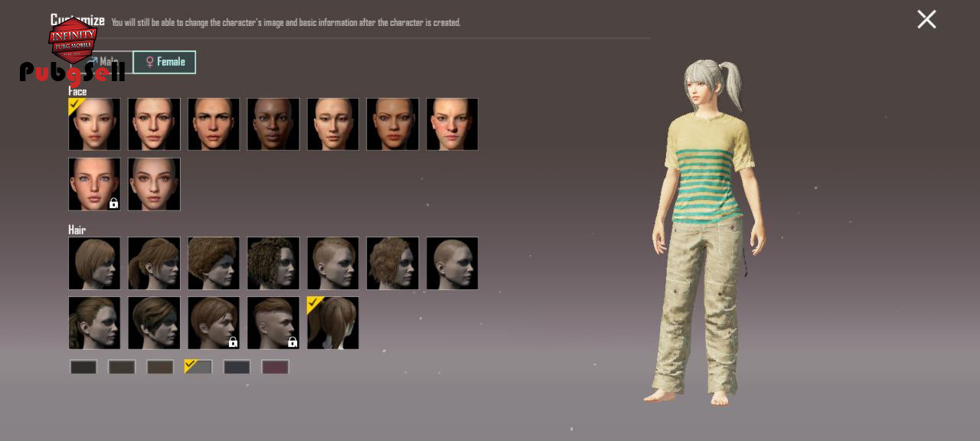Close the Customize screen with the X
The image size is (980, 441).
tap(926, 19)
